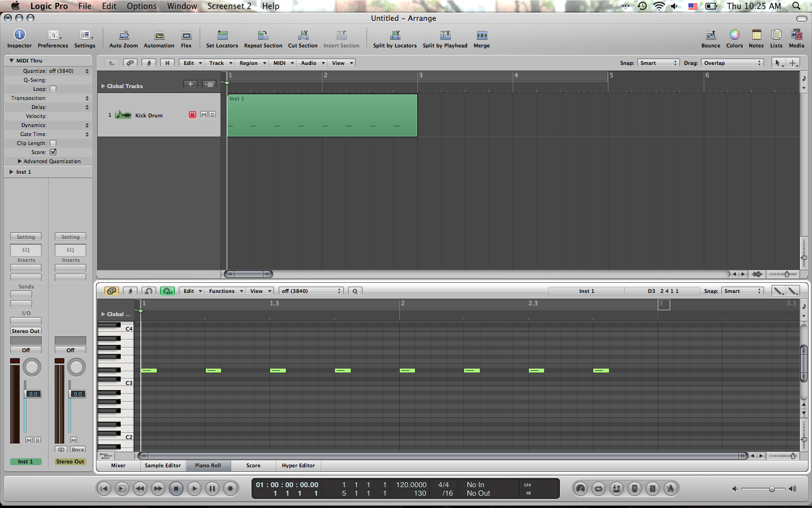
Task: Open Spotlight search in the menu bar
Action: [x=796, y=6]
